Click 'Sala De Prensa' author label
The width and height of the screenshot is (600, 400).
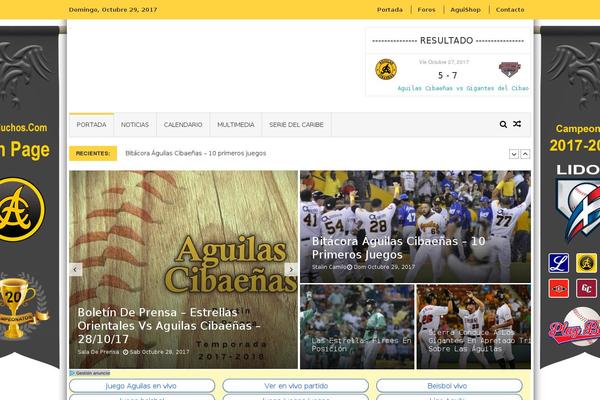point(98,352)
